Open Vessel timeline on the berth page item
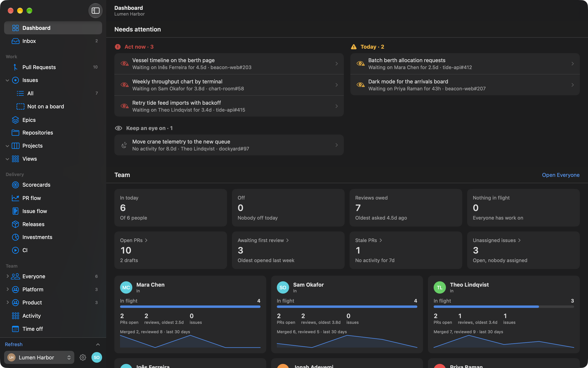This screenshot has height=368, width=588. tap(229, 64)
